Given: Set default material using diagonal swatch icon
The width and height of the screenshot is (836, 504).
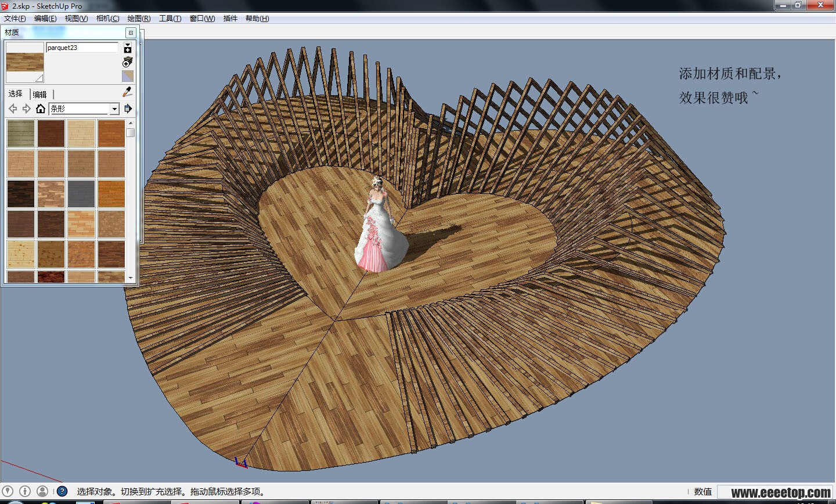Looking at the screenshot, I should tap(128, 76).
